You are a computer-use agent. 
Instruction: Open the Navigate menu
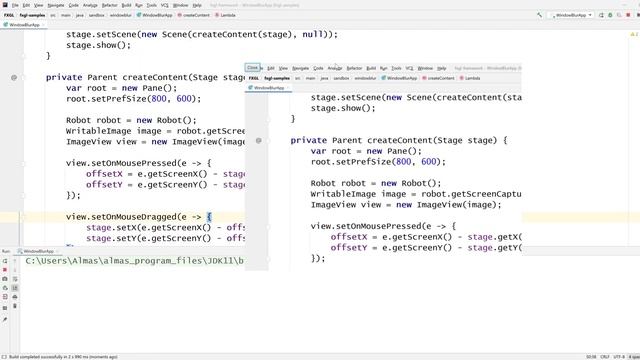coord(56,5)
